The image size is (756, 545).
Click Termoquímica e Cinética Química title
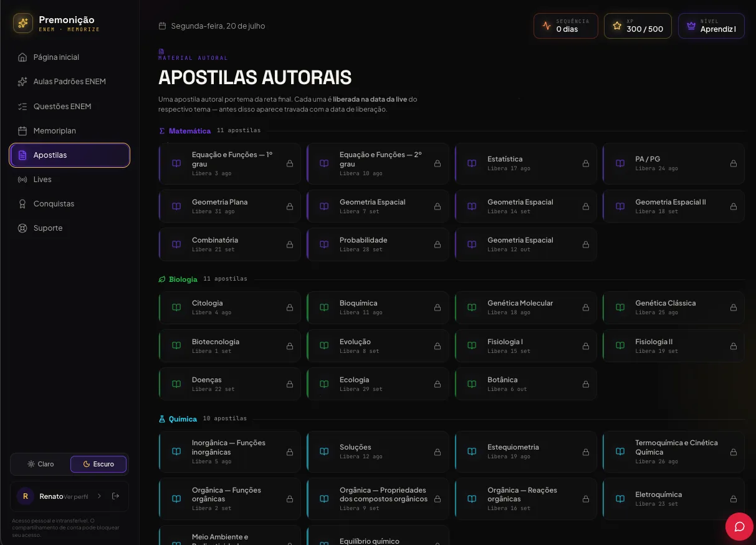point(676,448)
